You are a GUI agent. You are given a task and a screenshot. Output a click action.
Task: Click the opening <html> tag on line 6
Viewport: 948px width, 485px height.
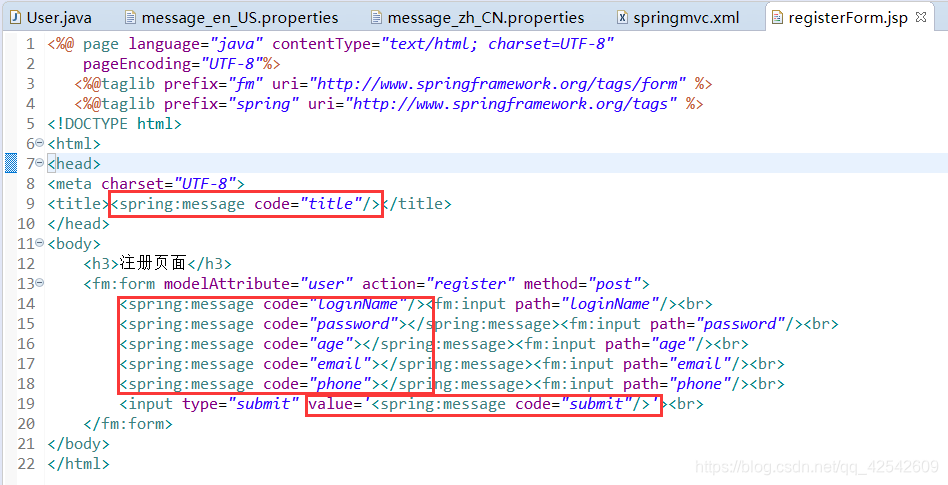(74, 143)
